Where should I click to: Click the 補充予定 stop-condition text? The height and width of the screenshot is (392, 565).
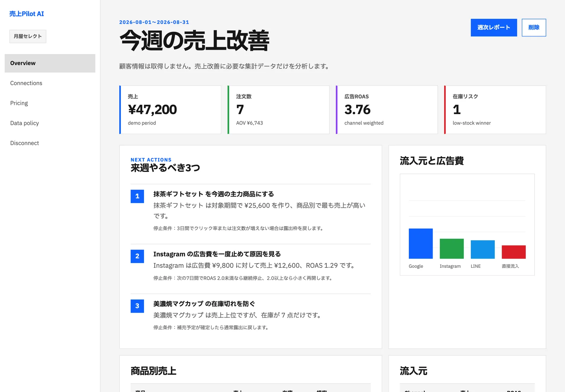point(211,327)
